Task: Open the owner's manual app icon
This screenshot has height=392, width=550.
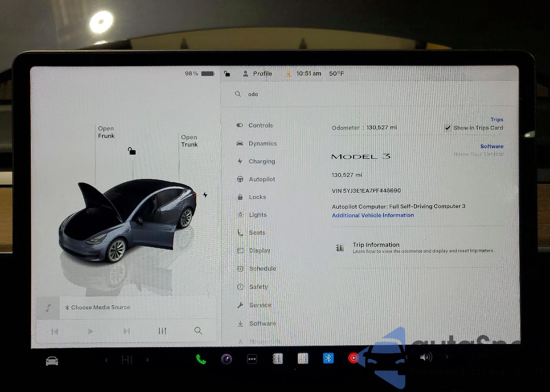Action: 277,359
